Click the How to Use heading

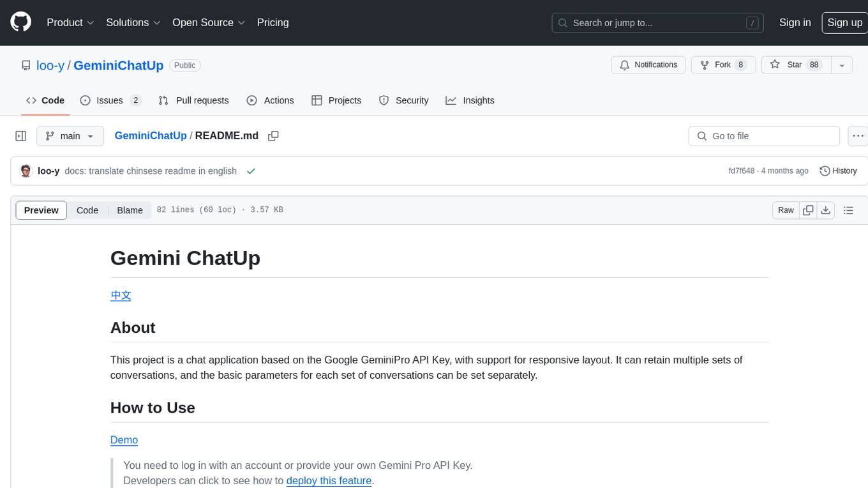[x=153, y=408]
